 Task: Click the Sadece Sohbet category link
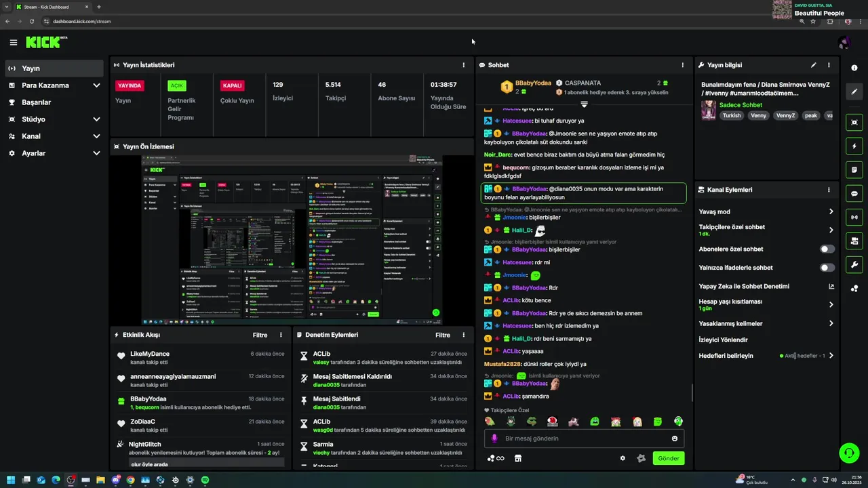[741, 105]
